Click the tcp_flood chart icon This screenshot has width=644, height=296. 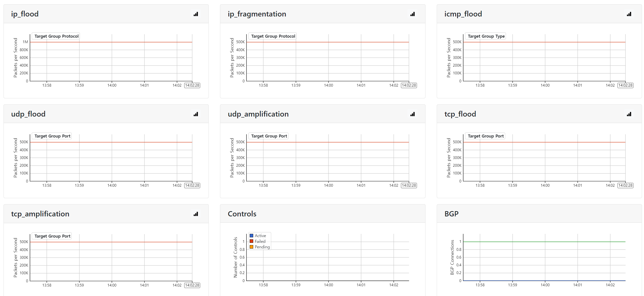pyautogui.click(x=629, y=114)
